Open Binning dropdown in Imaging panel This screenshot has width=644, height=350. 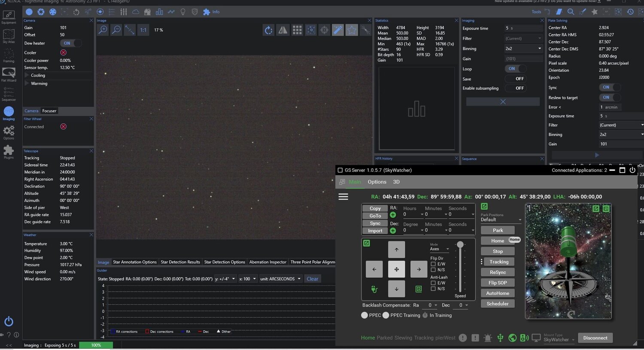[523, 49]
